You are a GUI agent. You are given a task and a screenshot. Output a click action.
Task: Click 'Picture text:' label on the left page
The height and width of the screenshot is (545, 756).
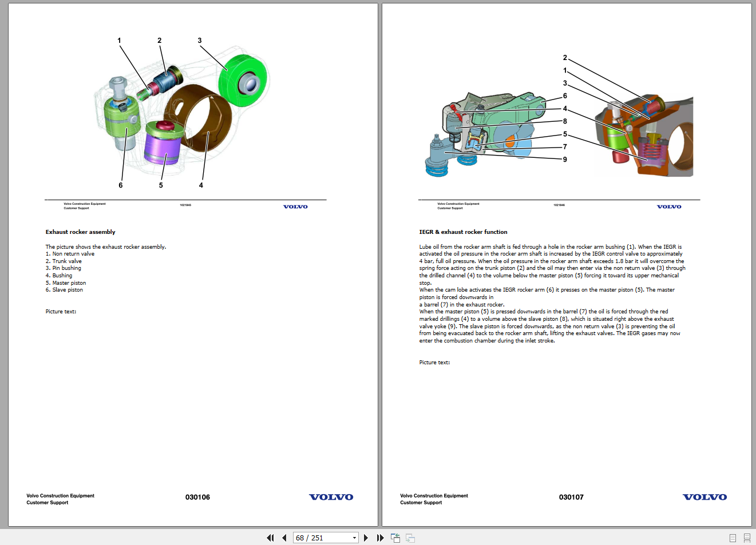click(61, 312)
